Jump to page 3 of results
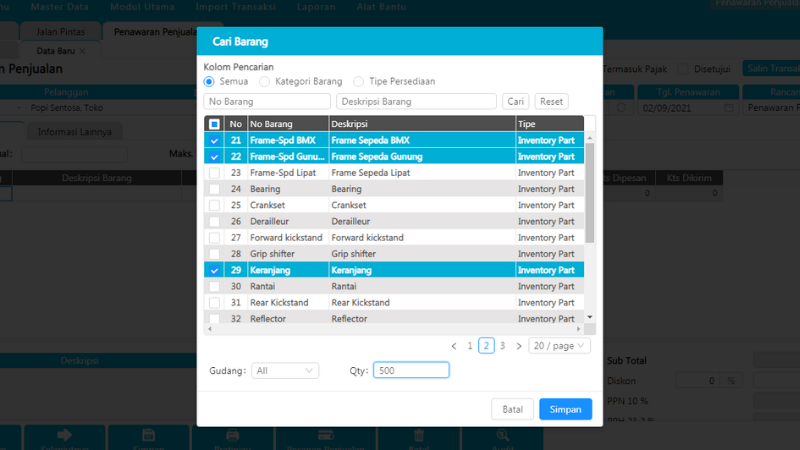The width and height of the screenshot is (800, 450). (502, 345)
